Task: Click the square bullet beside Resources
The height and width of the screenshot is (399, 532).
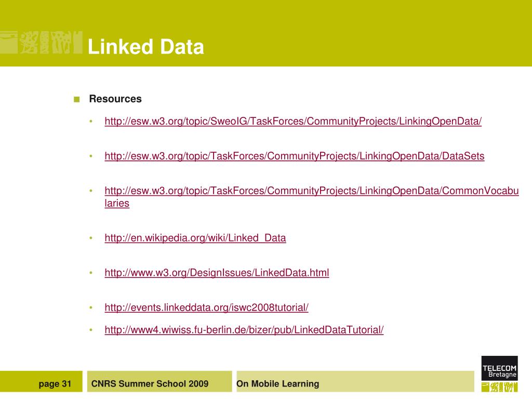Action: tap(77, 99)
